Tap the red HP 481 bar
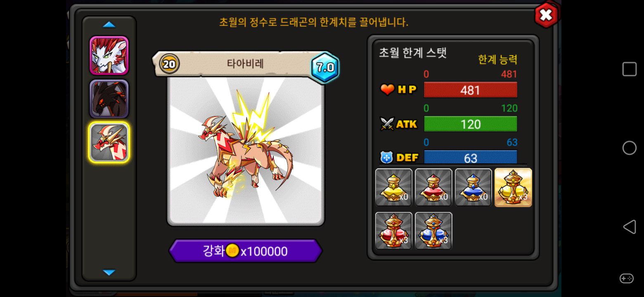Viewport: 644px width, 297px height. (471, 90)
